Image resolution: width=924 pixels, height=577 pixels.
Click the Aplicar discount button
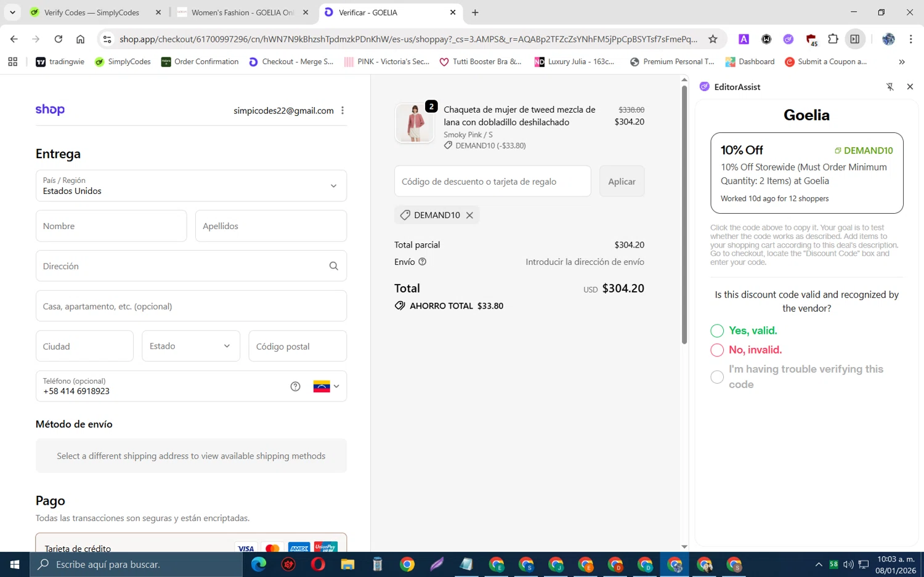622,181
